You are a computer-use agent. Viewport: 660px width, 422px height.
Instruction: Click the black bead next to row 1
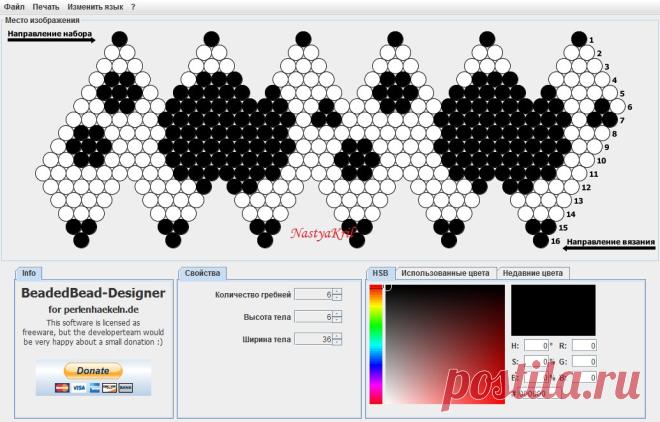(579, 39)
